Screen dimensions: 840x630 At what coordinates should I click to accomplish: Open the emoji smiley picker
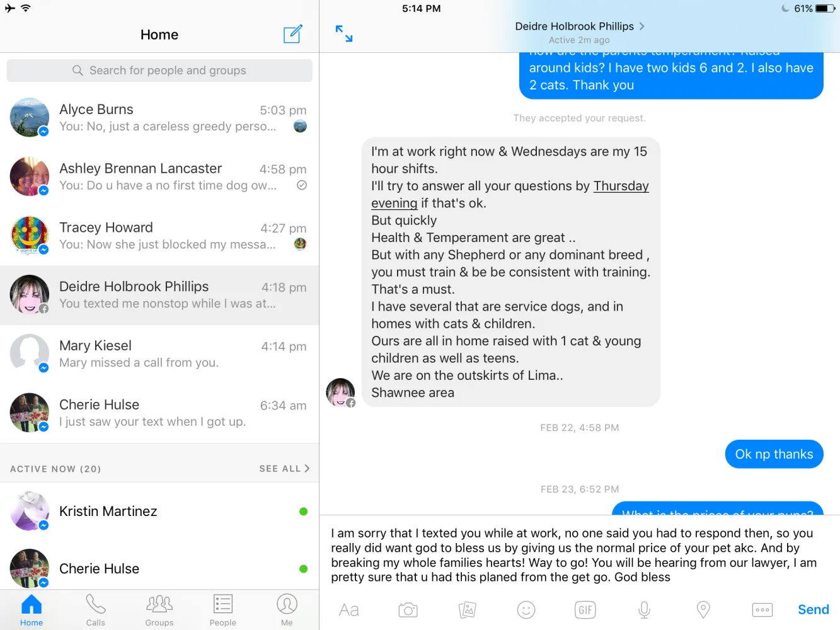click(x=526, y=610)
